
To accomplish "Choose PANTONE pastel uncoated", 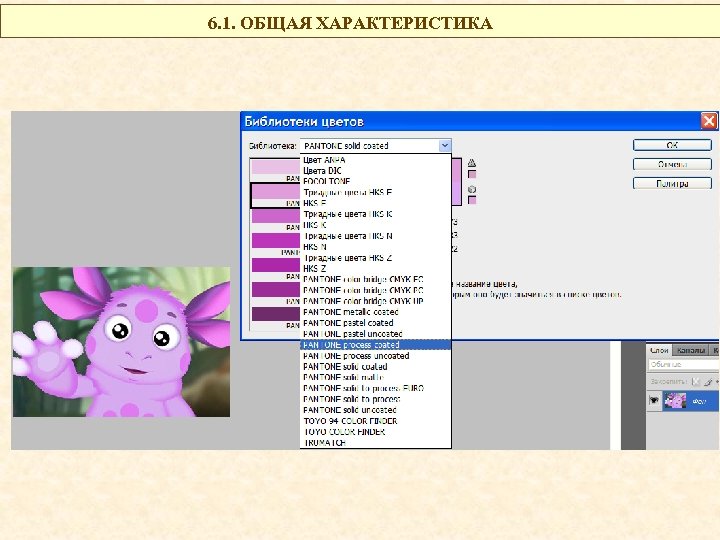I will pyautogui.click(x=376, y=334).
